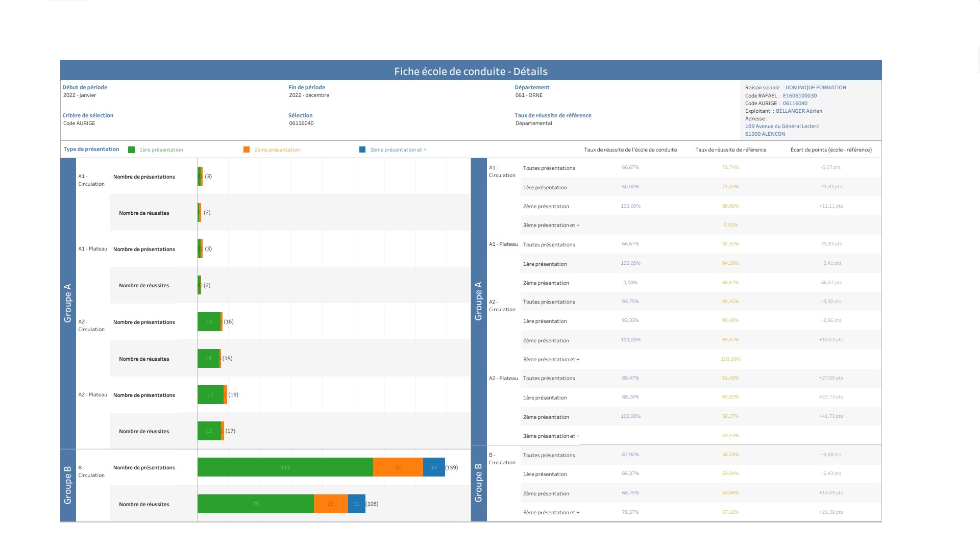Open Fin de période 2022 - décembre filter
980x551 pixels.
(x=309, y=95)
